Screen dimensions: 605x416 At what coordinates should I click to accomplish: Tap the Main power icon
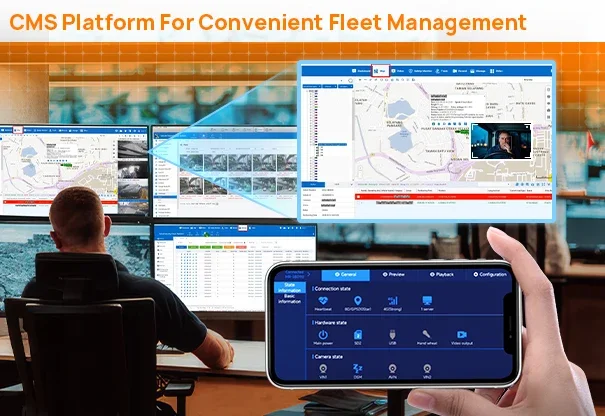tap(323, 335)
